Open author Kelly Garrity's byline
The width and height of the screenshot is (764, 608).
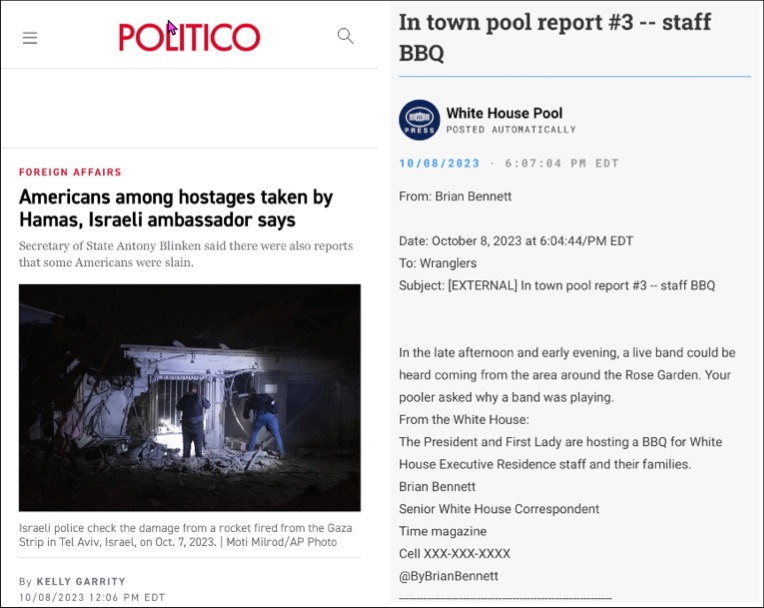(x=81, y=581)
